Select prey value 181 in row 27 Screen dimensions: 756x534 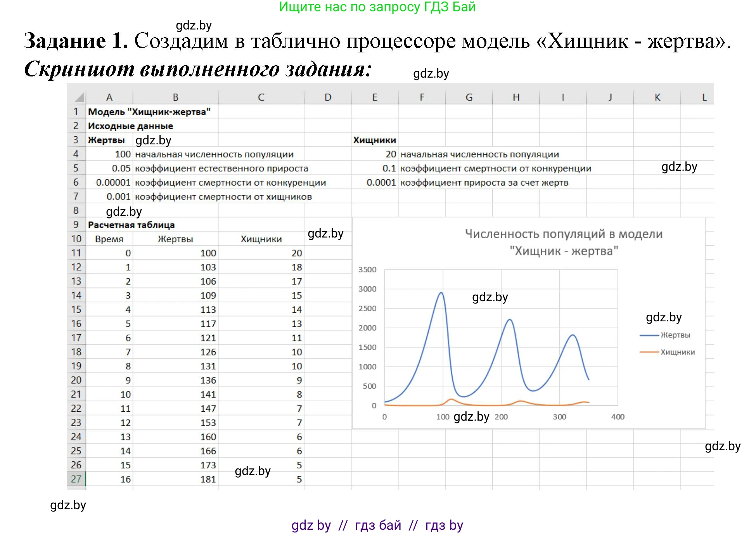point(175,479)
